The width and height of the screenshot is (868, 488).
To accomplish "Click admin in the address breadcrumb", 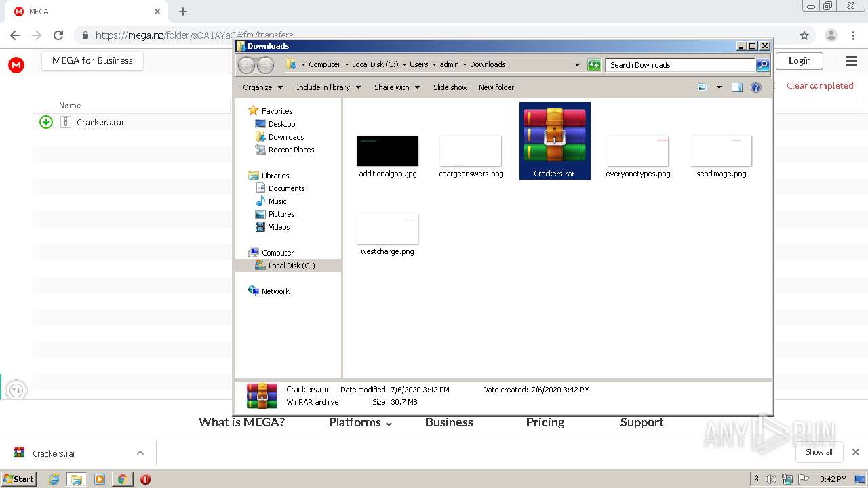I will (449, 64).
